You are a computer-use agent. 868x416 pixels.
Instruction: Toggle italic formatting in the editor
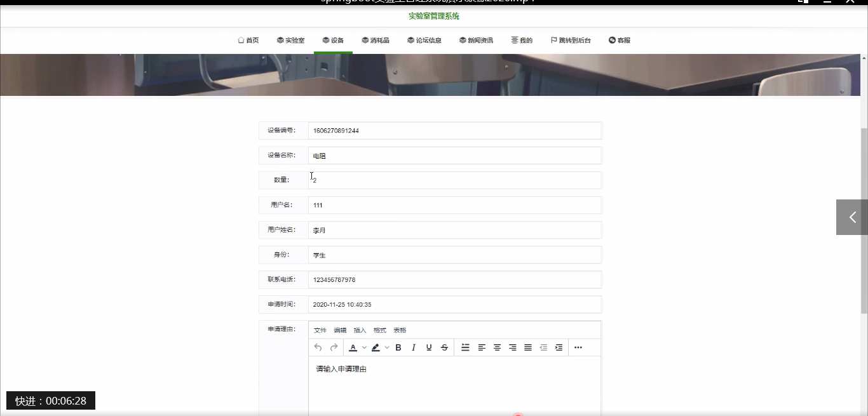[414, 347]
